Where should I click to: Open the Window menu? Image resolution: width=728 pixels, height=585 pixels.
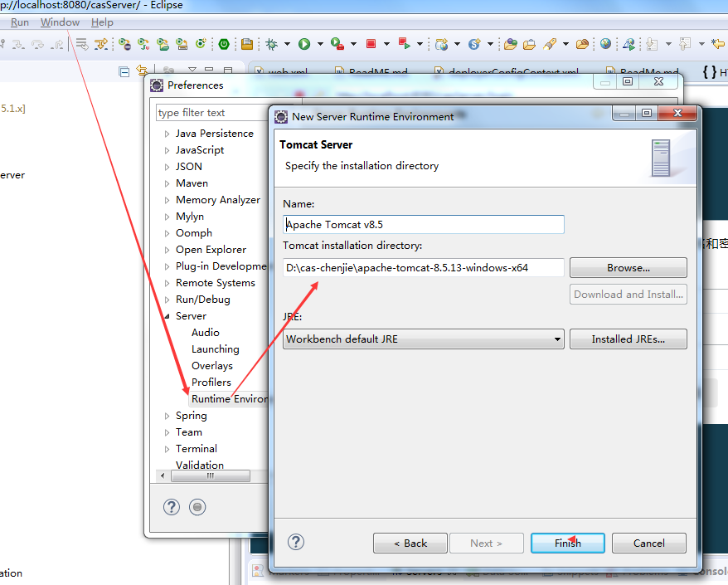click(x=60, y=22)
